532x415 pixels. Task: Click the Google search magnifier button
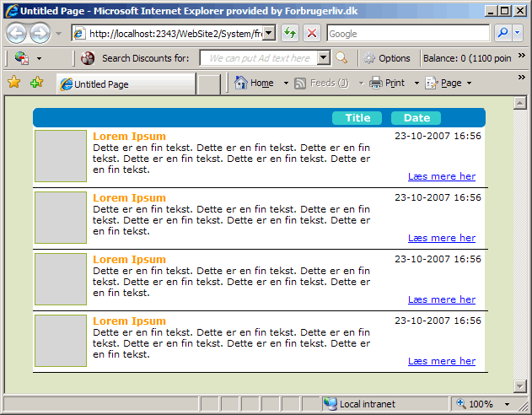point(502,33)
